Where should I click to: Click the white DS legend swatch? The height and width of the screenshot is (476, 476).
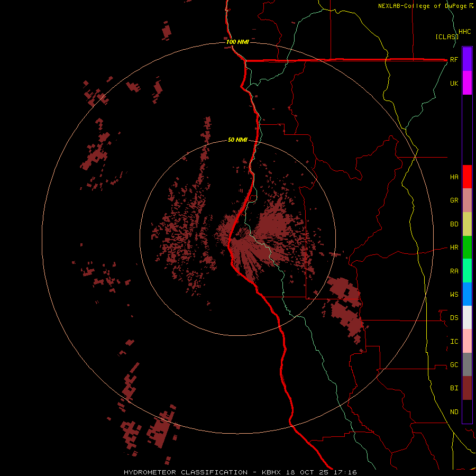point(467,317)
